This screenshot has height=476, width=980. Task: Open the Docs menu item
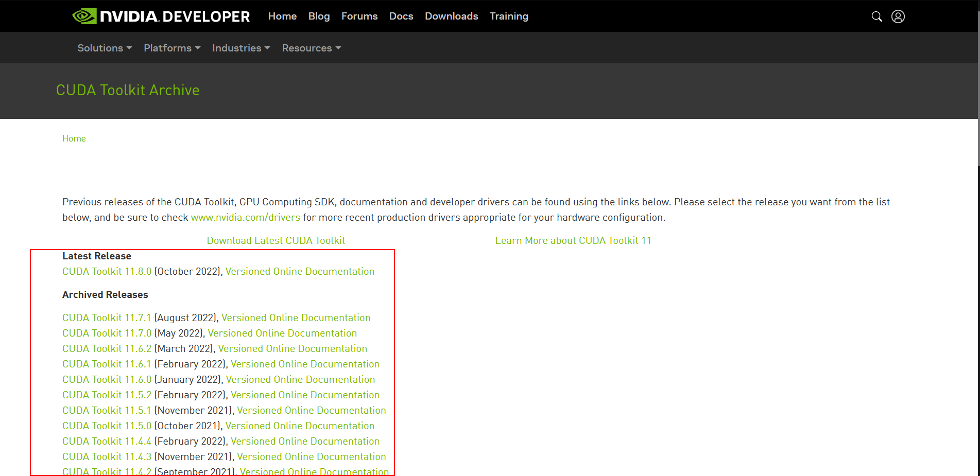[x=401, y=16]
